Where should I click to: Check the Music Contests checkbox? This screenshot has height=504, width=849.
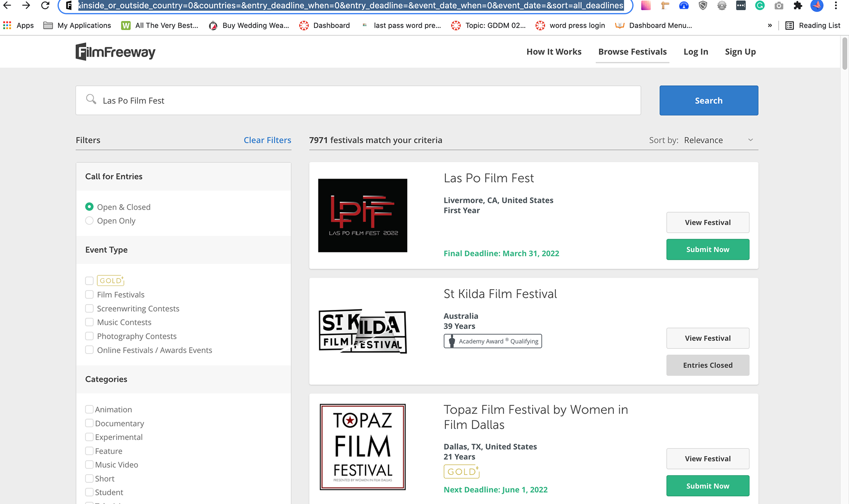tap(89, 322)
